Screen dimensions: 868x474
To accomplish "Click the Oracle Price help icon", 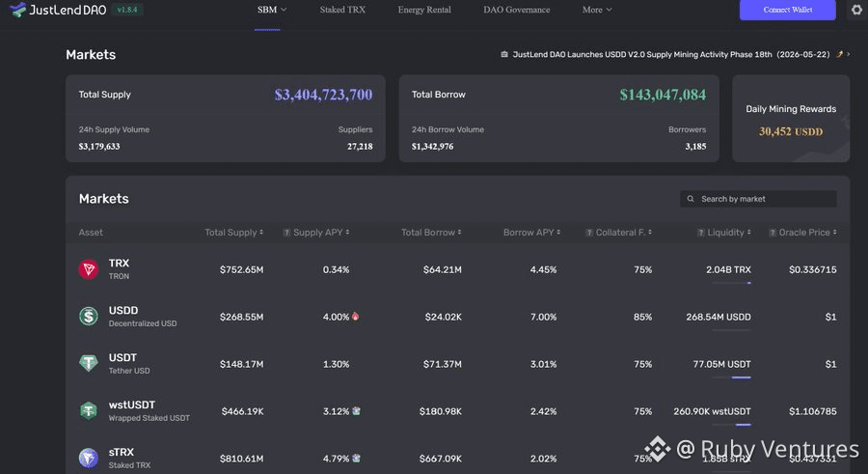I will (773, 233).
